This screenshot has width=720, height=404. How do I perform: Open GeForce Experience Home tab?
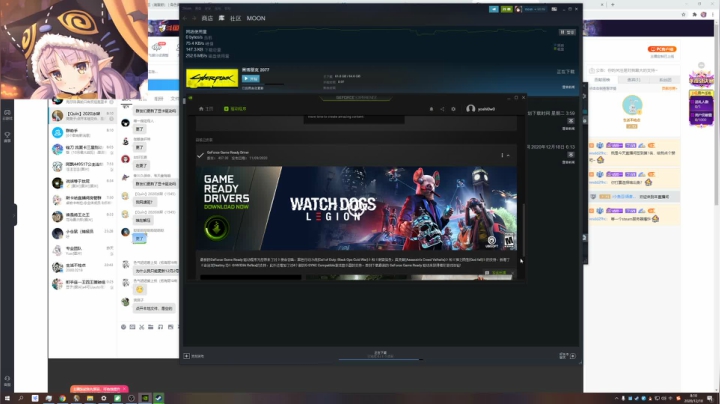pyautogui.click(x=206, y=109)
